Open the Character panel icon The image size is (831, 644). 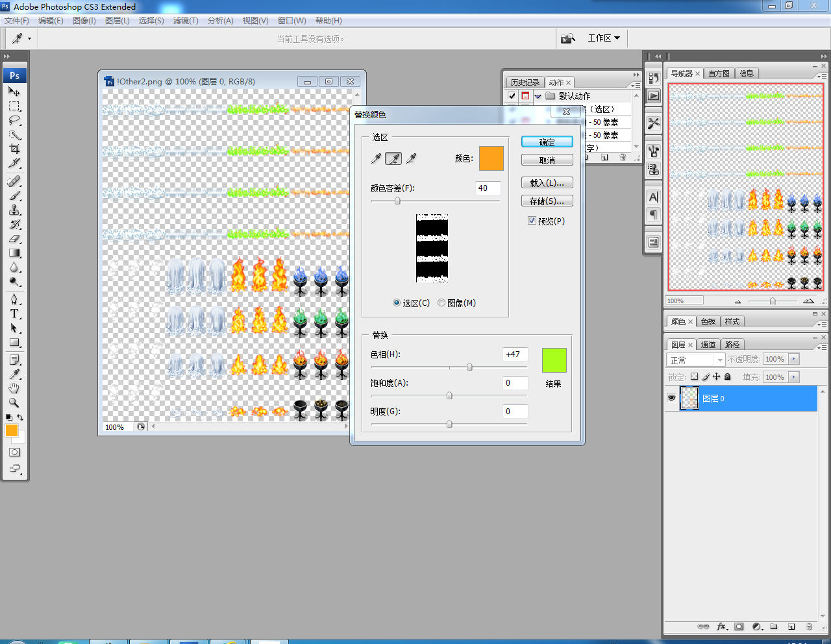654,197
